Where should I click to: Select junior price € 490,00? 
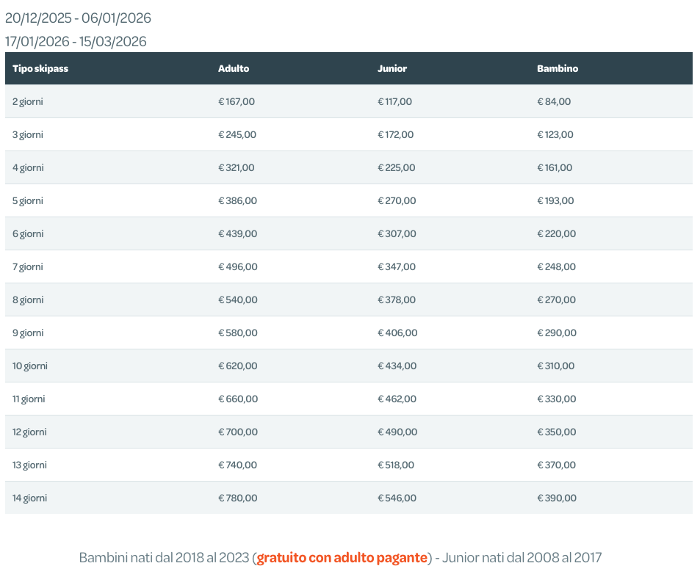coord(397,432)
